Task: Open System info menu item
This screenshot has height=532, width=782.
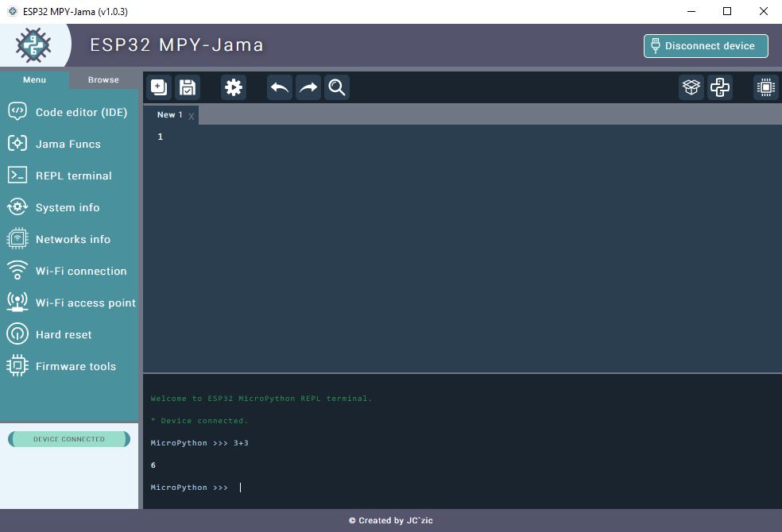Action: [x=69, y=207]
